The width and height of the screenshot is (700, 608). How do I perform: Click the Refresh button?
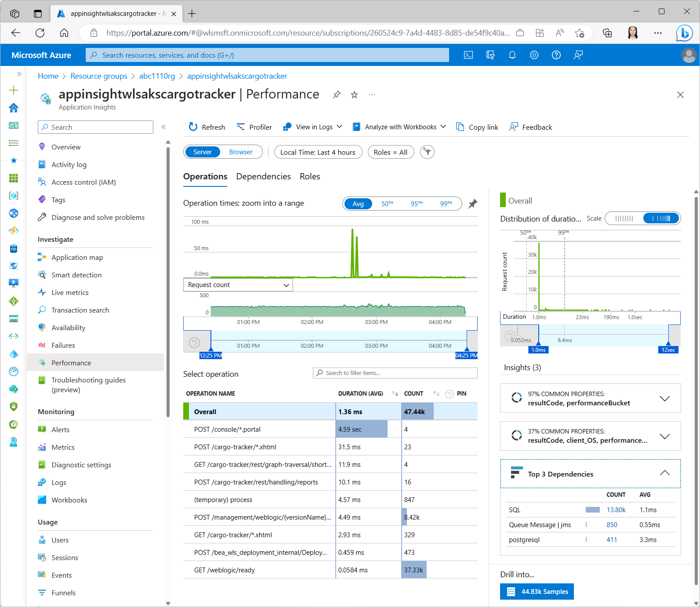click(207, 127)
